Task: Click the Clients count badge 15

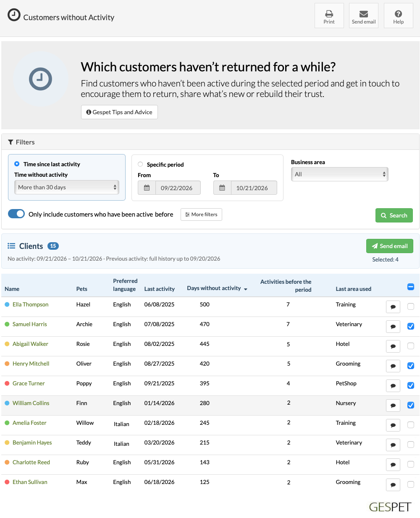Action: click(x=53, y=246)
